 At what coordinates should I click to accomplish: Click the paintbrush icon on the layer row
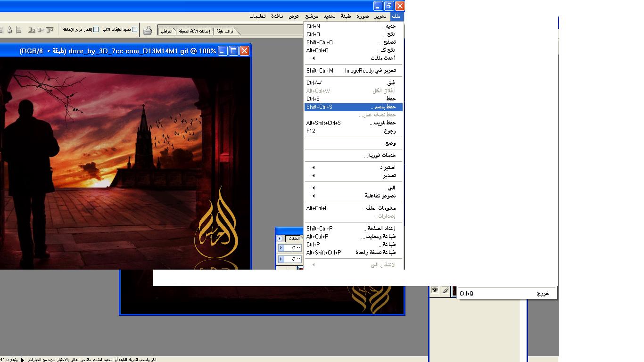tap(445, 290)
